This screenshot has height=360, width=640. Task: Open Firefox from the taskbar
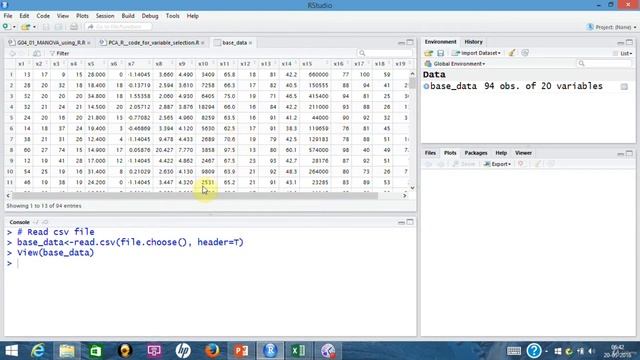pos(212,351)
